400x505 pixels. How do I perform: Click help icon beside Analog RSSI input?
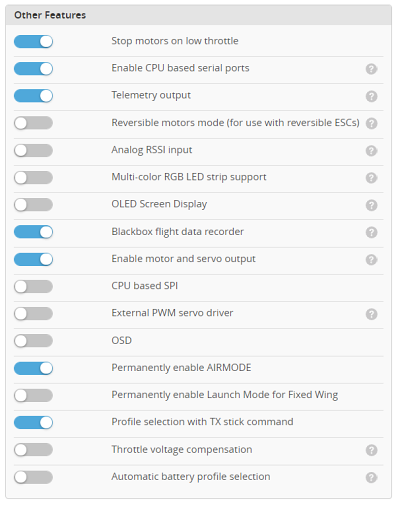[371, 151]
